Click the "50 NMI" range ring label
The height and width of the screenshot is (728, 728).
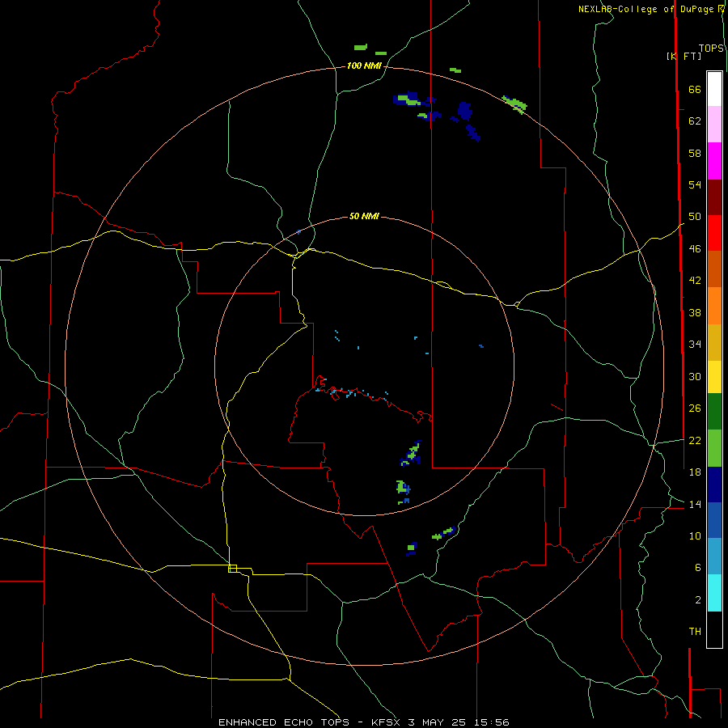pyautogui.click(x=364, y=216)
